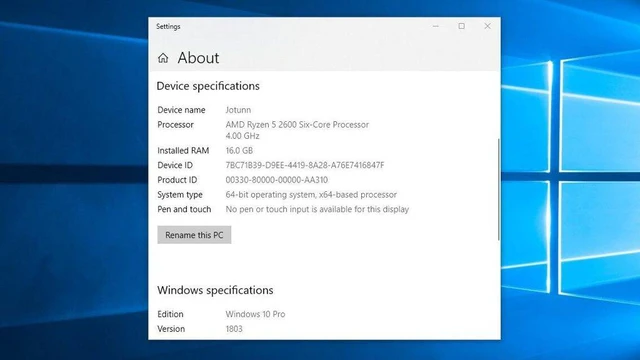Click the Device ID label
This screenshot has width=640, height=360.
tap(175, 165)
